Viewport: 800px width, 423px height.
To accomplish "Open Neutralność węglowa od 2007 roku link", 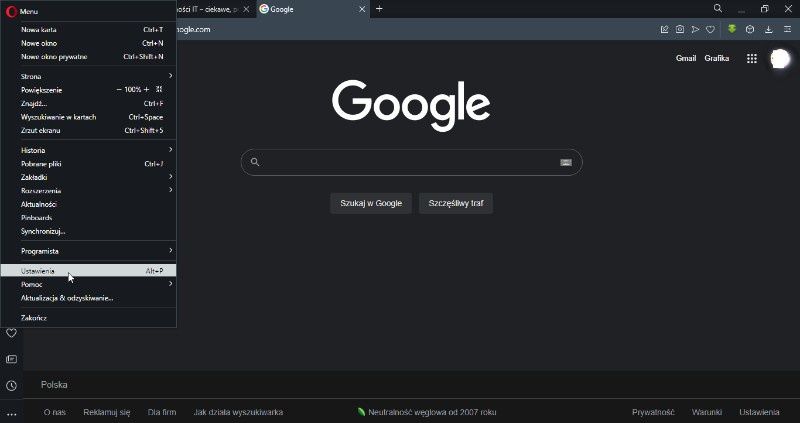I will 427,412.
